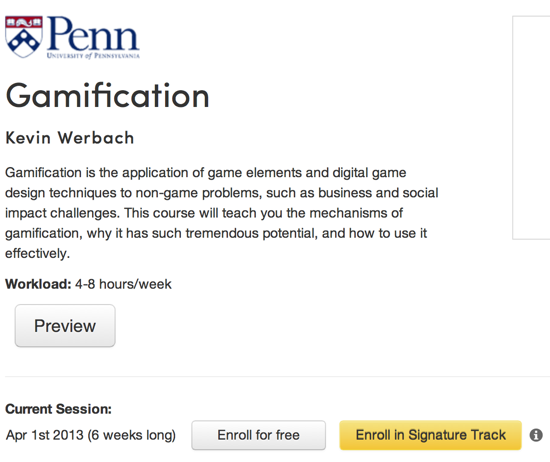This screenshot has height=462, width=550.
Task: Click the bold Workload label
Action: click(38, 284)
